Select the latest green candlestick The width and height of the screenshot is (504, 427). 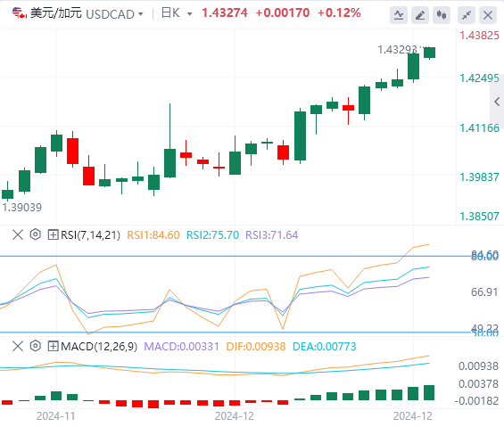coord(429,53)
